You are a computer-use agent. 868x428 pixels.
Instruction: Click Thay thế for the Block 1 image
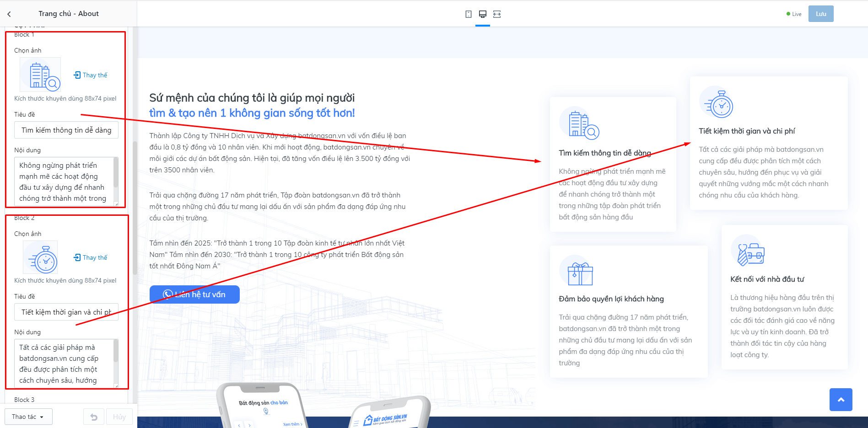pos(91,75)
